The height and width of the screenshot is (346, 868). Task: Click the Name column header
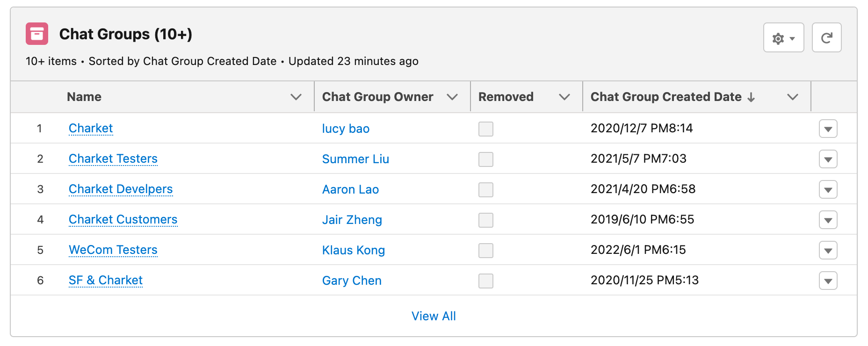(x=84, y=97)
